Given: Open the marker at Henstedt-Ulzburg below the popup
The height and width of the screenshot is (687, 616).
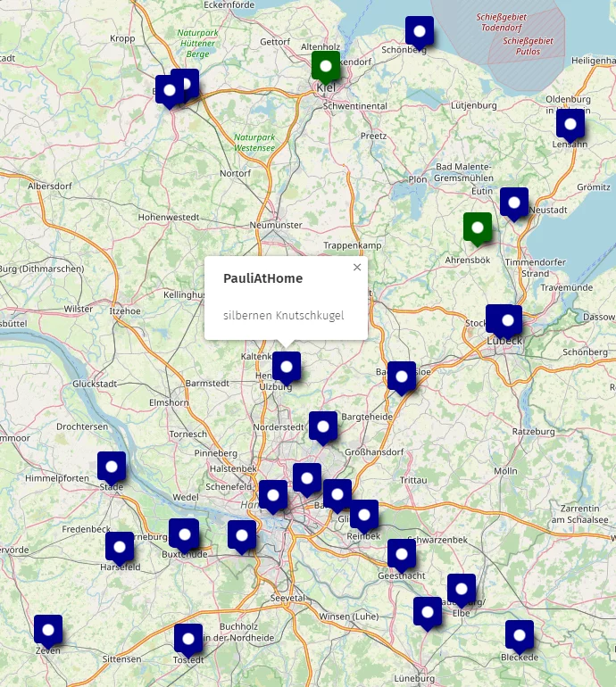Looking at the screenshot, I should tap(287, 367).
